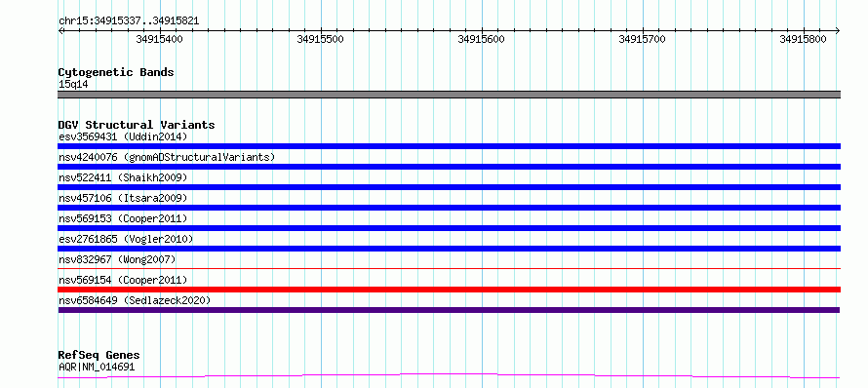The width and height of the screenshot is (868, 388).
Task: Click the purple bar for nsv6584649
Action: tap(449, 310)
